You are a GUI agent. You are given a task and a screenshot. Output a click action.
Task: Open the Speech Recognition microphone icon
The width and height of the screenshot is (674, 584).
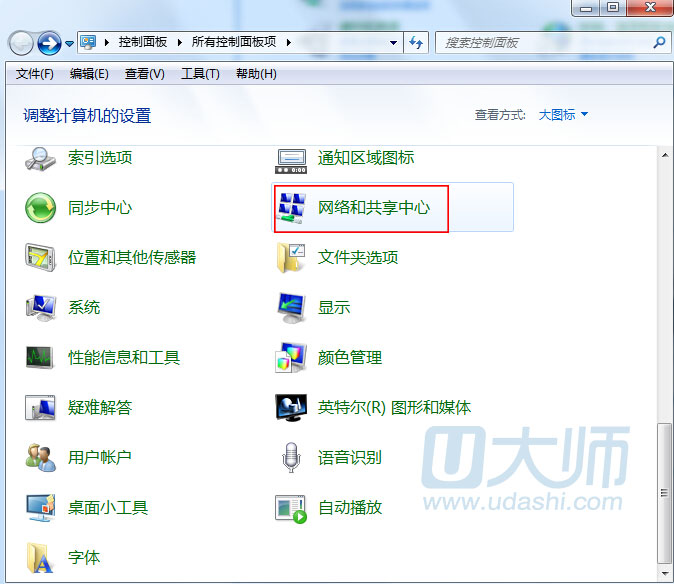click(x=291, y=457)
